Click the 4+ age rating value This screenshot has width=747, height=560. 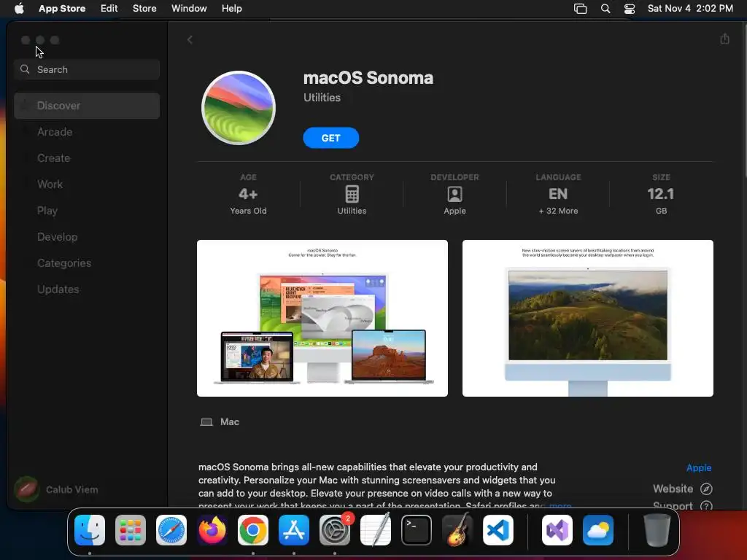click(x=248, y=194)
